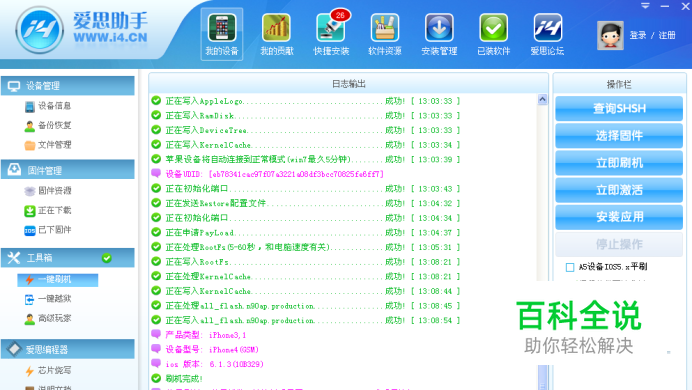Image resolution: width=692 pixels, height=390 pixels.
Task: Click log line 正在写入RamDisk
Action: (x=305, y=116)
